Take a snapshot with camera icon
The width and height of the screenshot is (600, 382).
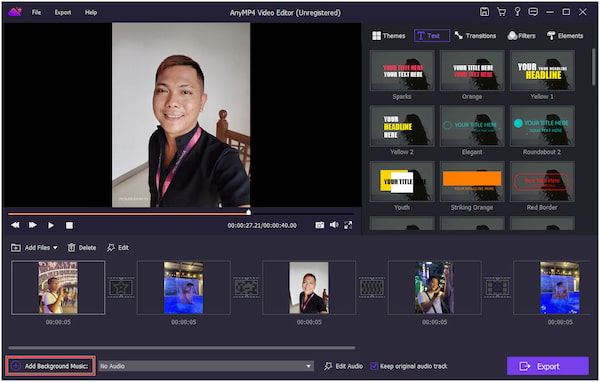point(320,225)
